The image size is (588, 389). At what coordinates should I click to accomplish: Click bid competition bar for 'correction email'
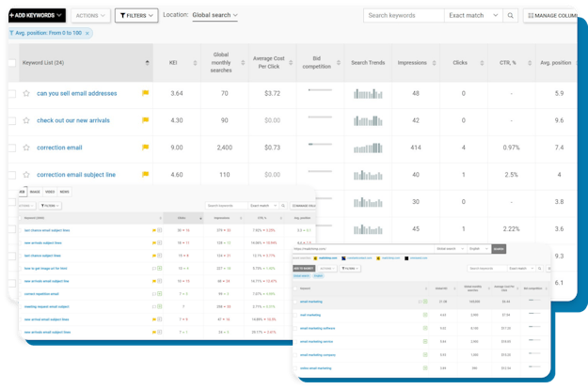[321, 146]
